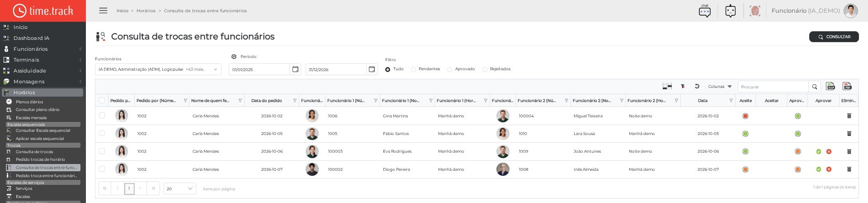Open Escalas mensais in the sidebar

click(31, 118)
